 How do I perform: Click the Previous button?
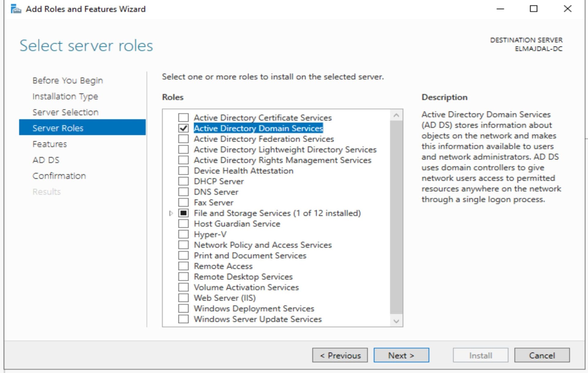[x=340, y=355]
